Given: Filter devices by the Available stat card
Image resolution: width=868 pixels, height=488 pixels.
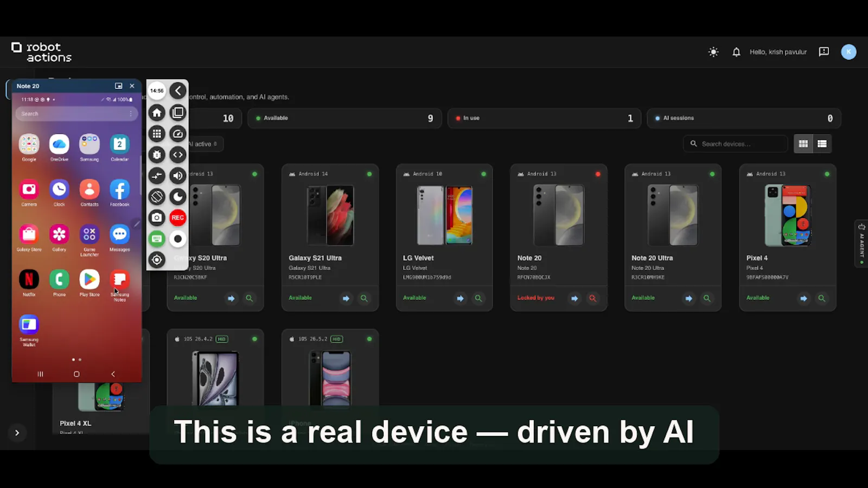Looking at the screenshot, I should pyautogui.click(x=344, y=118).
